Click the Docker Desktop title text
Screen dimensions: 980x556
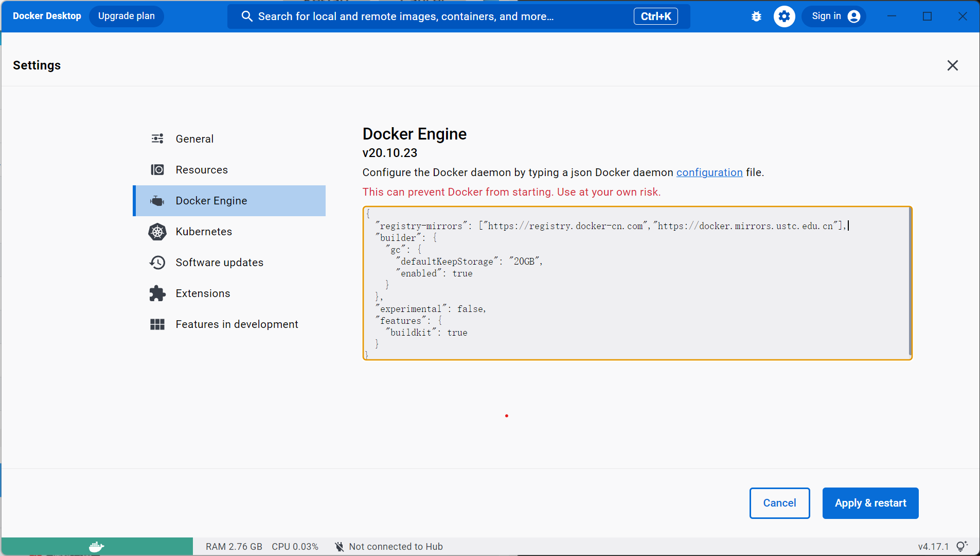[x=47, y=16]
